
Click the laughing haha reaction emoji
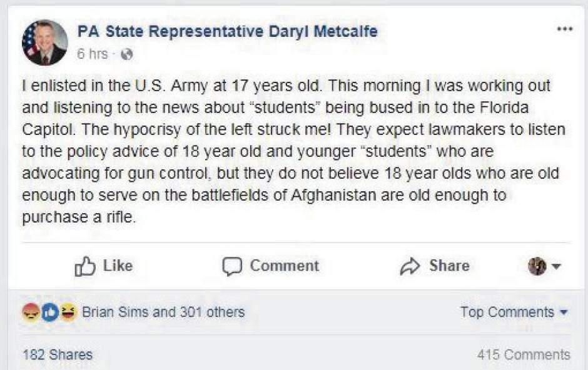point(68,312)
